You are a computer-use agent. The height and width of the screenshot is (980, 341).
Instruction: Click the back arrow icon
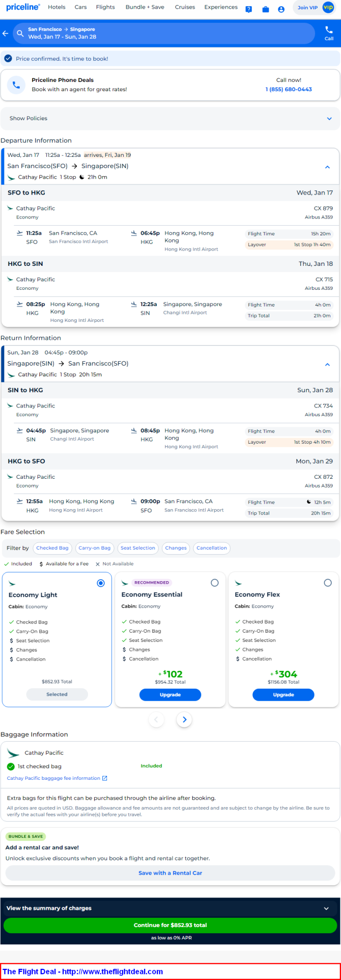tap(6, 34)
